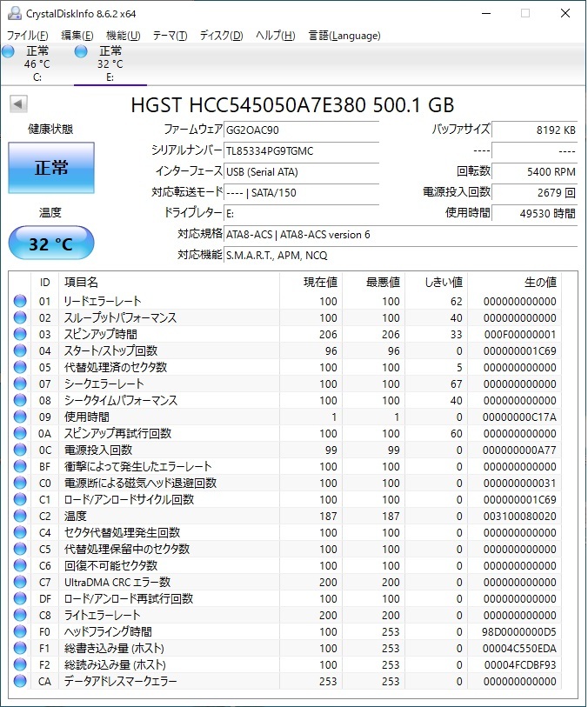588x707 pixels.
Task: Click the disk model title HGST HCC545050A7E380
Action: 292,105
